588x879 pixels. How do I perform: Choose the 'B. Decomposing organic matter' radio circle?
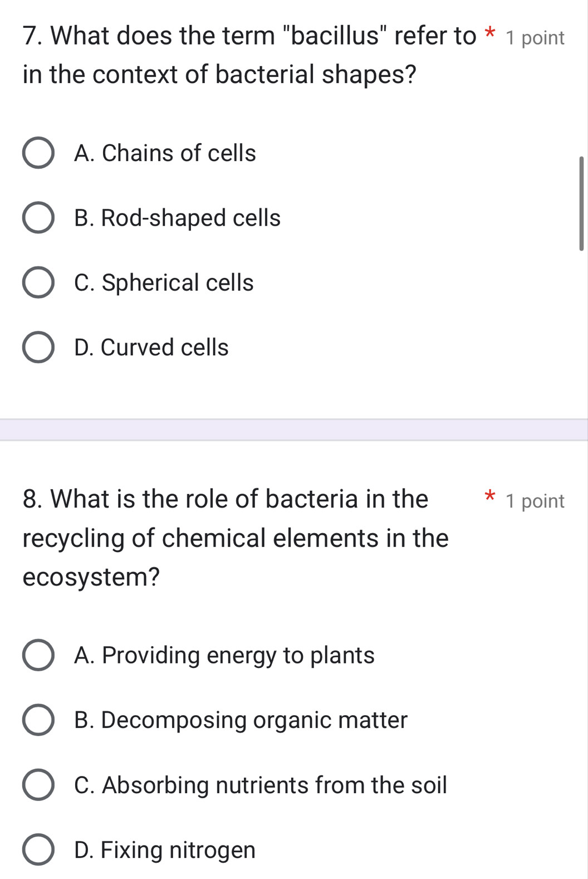[x=38, y=720]
